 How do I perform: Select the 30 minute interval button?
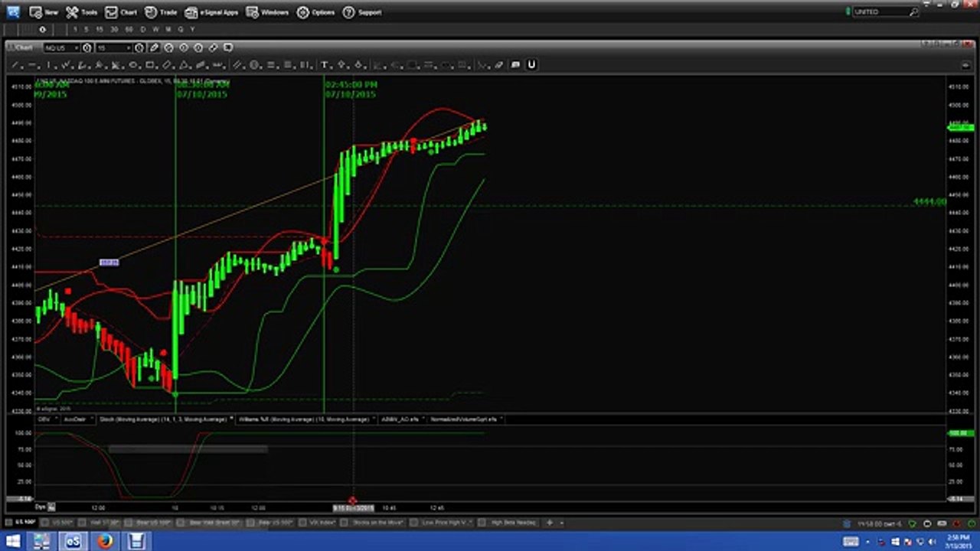114,29
